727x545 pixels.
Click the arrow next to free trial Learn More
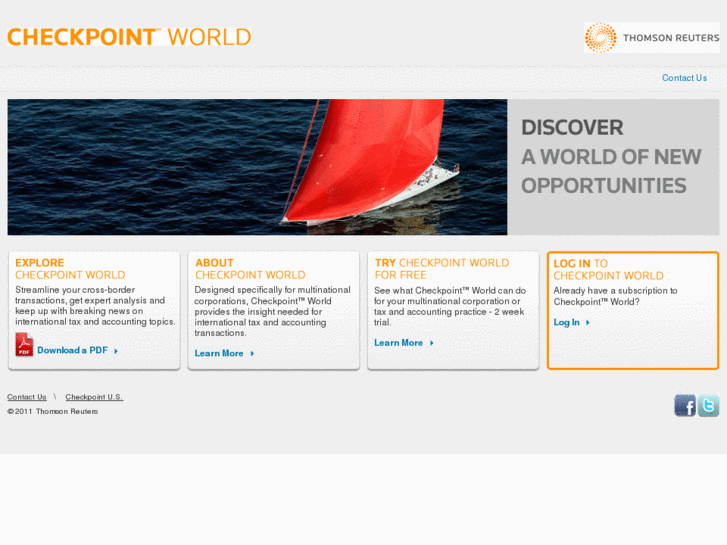pyautogui.click(x=431, y=343)
